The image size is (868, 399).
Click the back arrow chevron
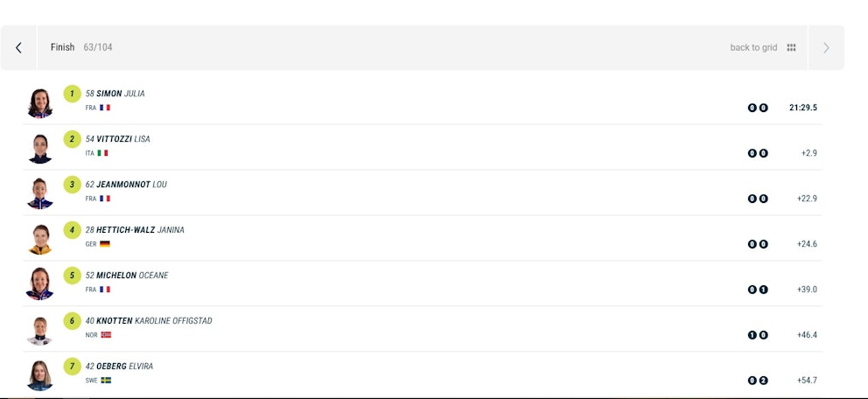coord(18,48)
